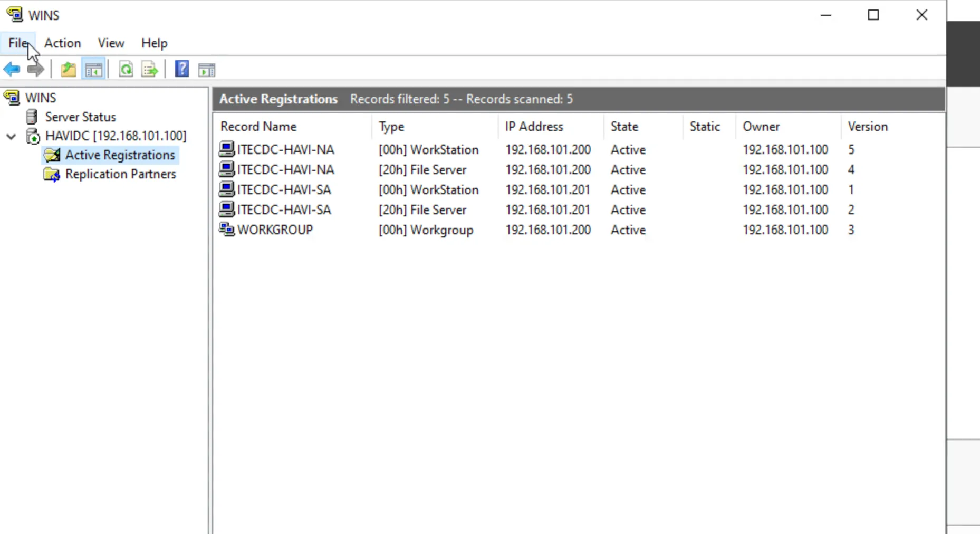This screenshot has height=534, width=980.
Task: Select Replication Partners in the tree
Action: pyautogui.click(x=120, y=174)
